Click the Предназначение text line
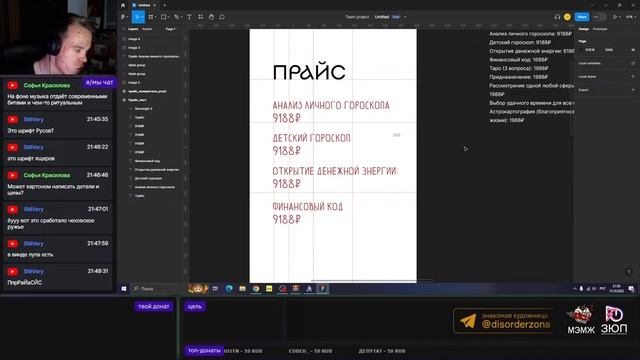 coord(518,77)
